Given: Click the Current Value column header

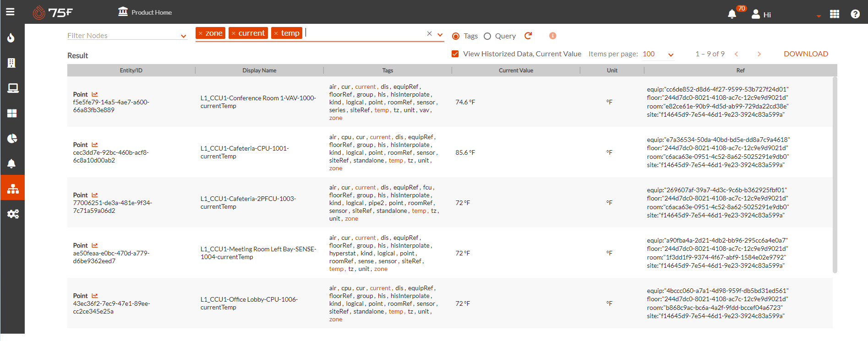Looking at the screenshot, I should click(516, 70).
